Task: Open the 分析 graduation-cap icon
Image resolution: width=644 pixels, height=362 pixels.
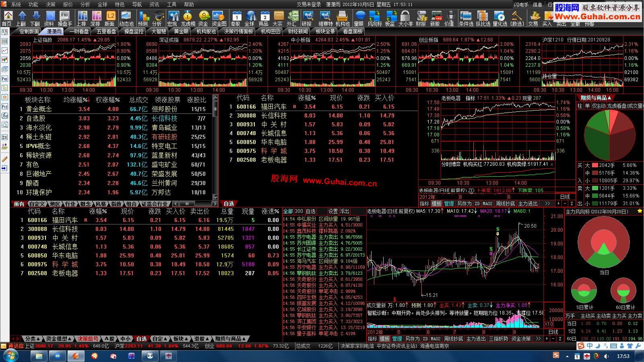Action: click(x=157, y=19)
